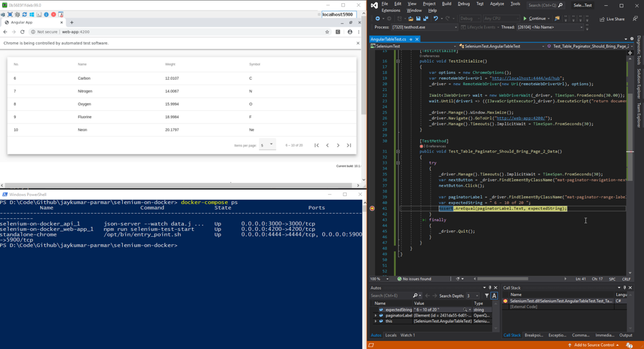The height and width of the screenshot is (349, 644).
Task: Expand the paginatorLabel variable in Autos
Action: pyautogui.click(x=376, y=315)
